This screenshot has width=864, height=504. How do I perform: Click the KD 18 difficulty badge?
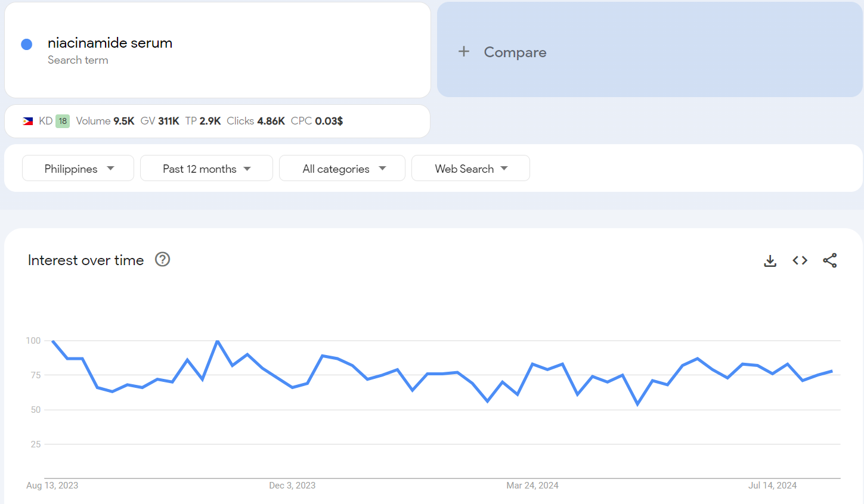coord(63,121)
